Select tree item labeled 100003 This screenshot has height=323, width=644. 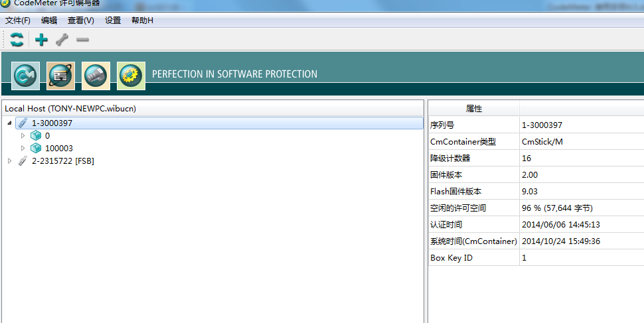coord(59,148)
